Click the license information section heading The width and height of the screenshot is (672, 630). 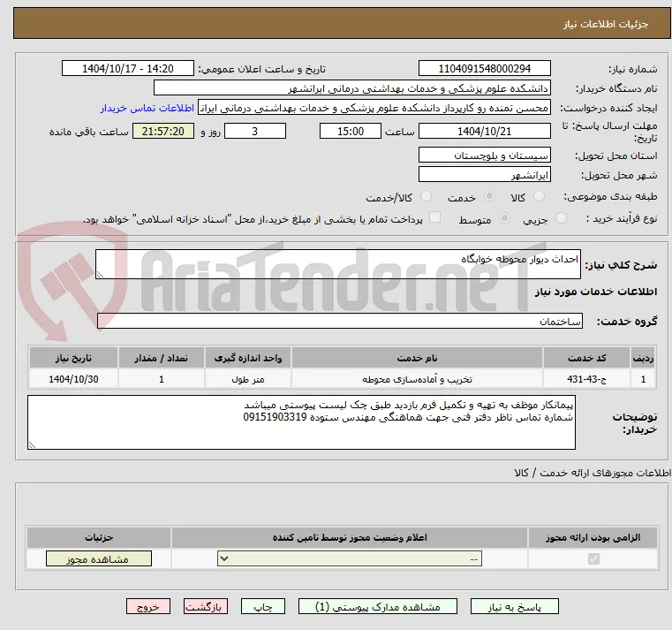593,473
